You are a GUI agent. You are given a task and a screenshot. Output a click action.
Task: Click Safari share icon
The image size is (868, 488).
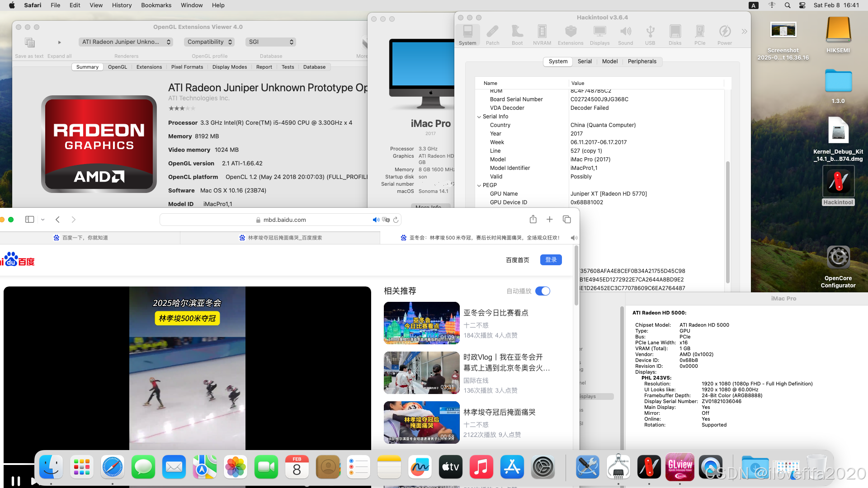(533, 219)
